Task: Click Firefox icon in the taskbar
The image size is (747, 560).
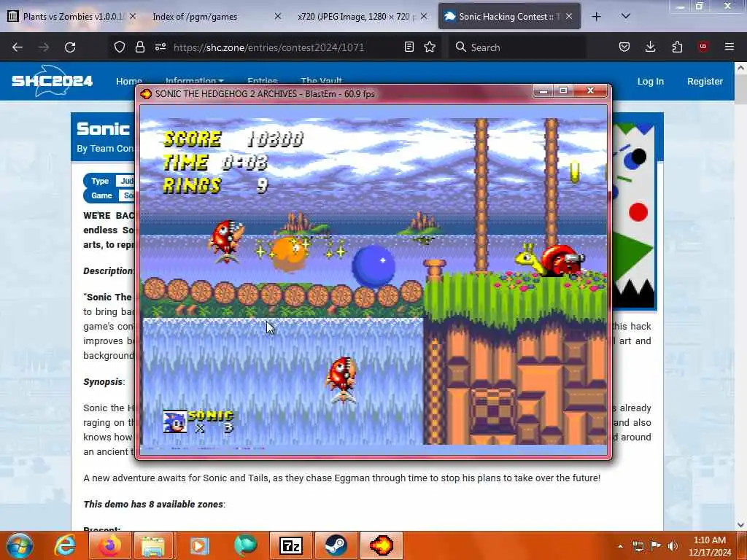Action: 109,545
